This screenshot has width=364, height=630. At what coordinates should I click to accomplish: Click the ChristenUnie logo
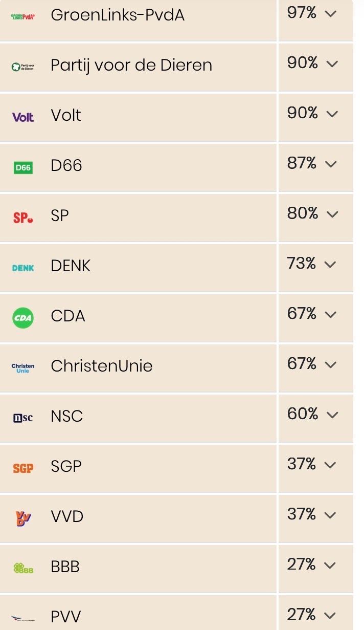[23, 367]
